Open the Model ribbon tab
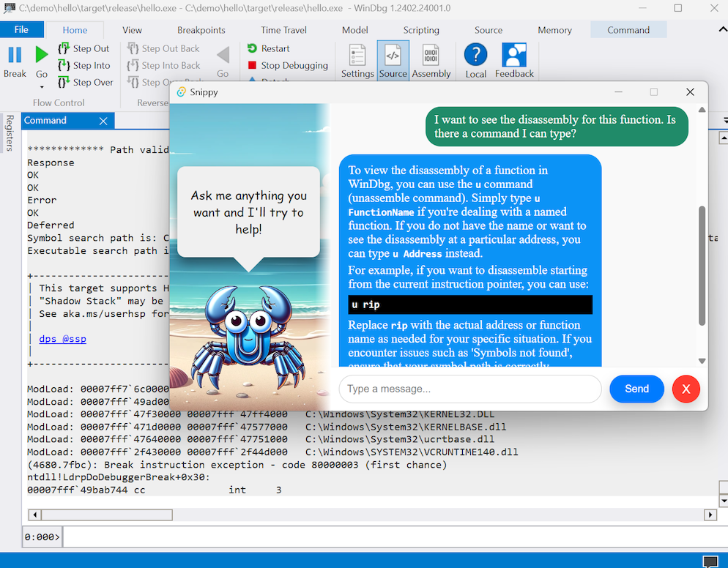The height and width of the screenshot is (568, 728). pyautogui.click(x=354, y=30)
